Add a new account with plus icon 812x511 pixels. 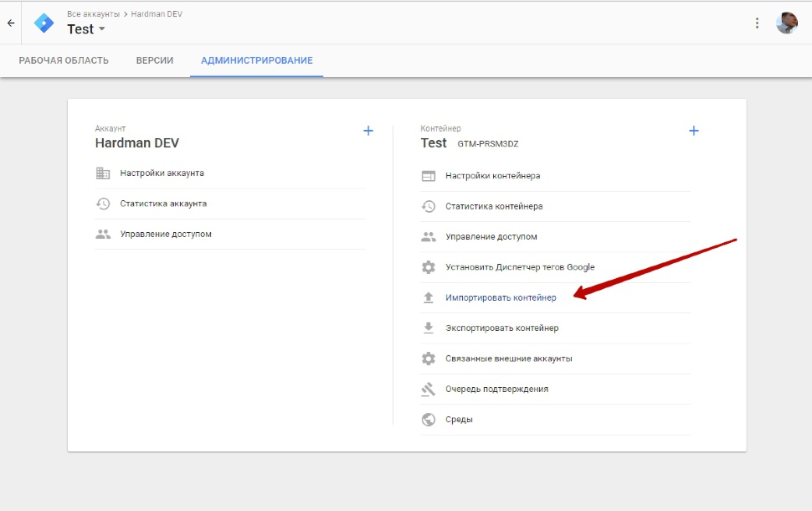point(368,131)
